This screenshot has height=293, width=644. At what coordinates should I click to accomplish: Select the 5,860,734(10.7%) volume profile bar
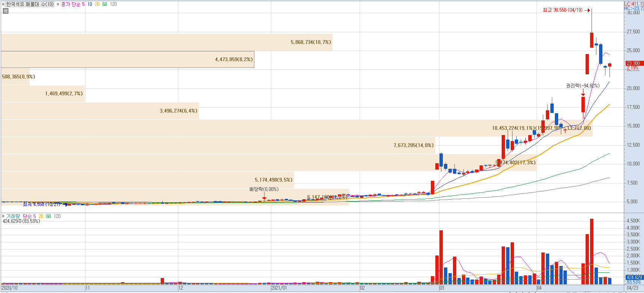pyautogui.click(x=167, y=42)
